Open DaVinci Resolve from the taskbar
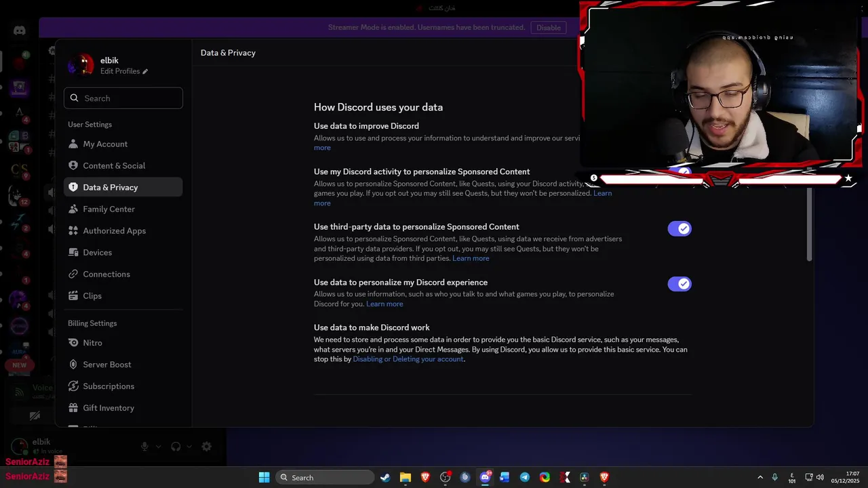 [585, 477]
